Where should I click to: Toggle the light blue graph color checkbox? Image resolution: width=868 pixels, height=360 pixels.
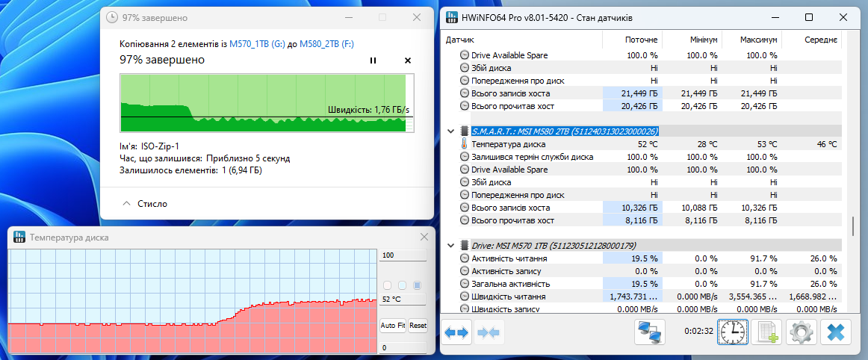pos(403,285)
